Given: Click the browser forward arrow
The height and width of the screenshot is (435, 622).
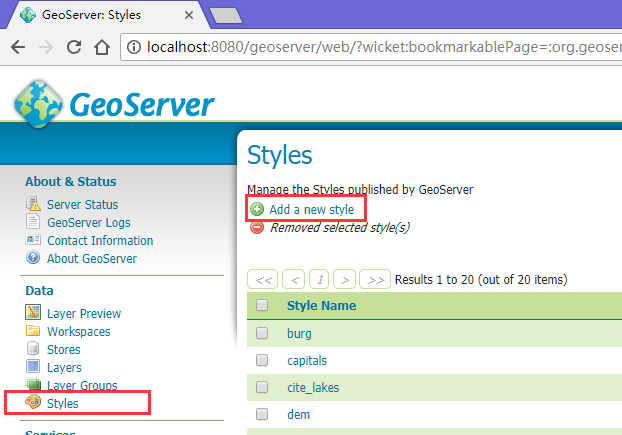Looking at the screenshot, I should (x=46, y=47).
